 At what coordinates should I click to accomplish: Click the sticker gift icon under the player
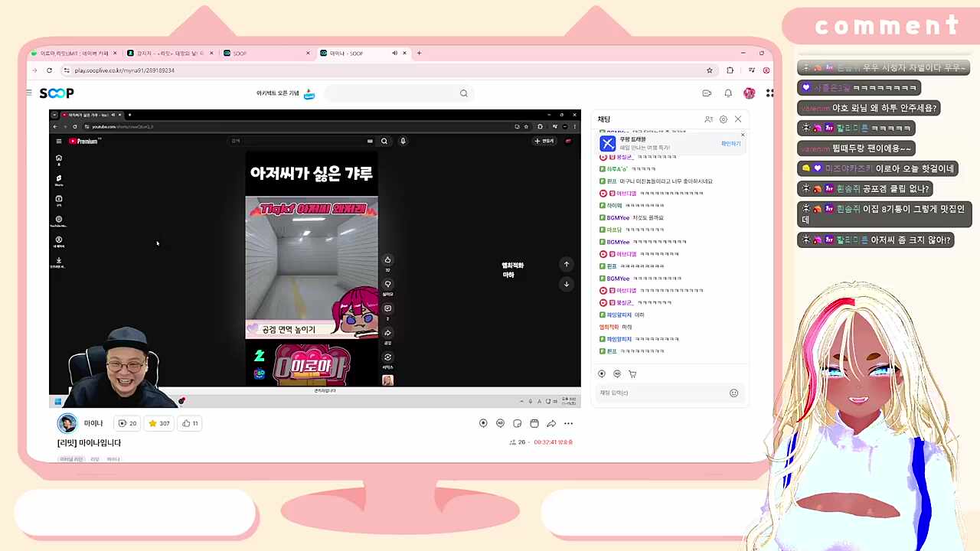pos(500,423)
